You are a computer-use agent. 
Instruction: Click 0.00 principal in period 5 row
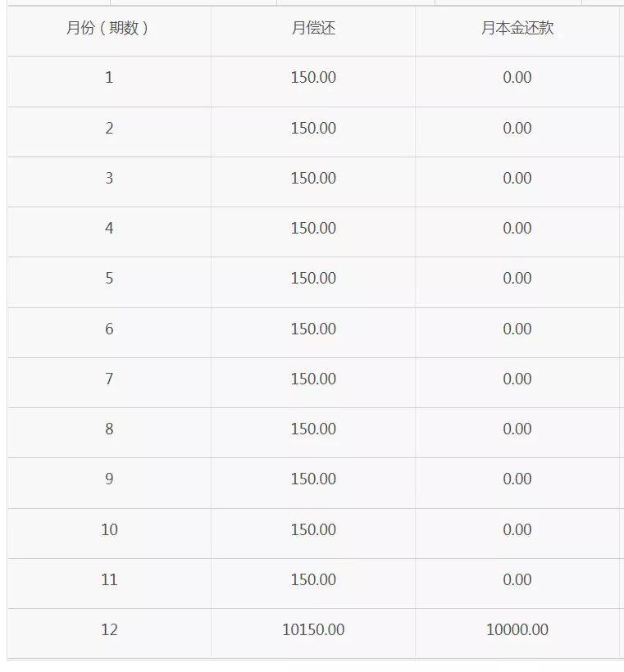point(517,278)
